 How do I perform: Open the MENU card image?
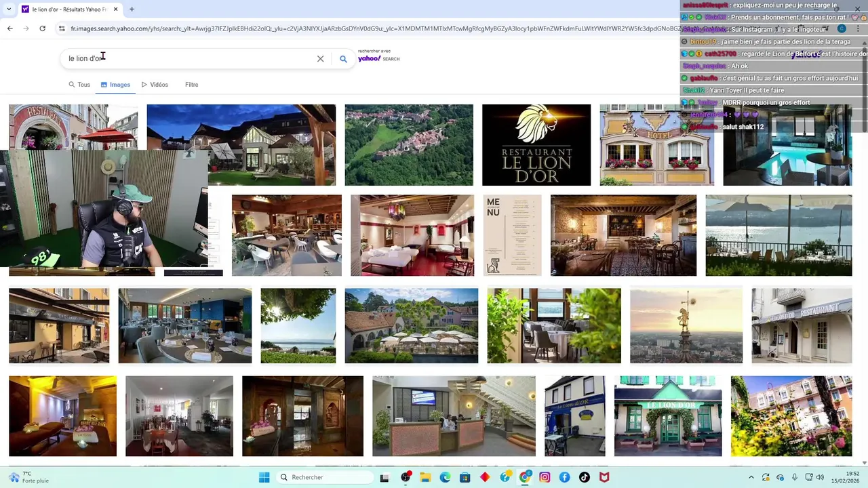click(x=512, y=235)
